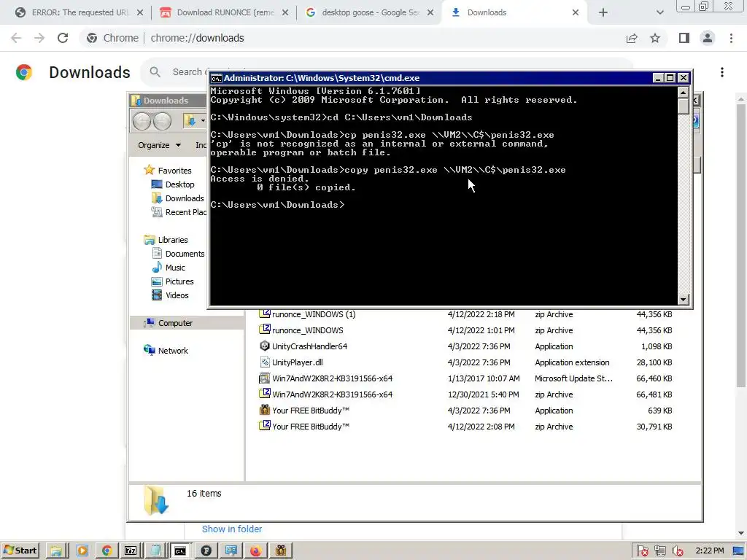Launch Firefox from the taskbar
The image size is (747, 560).
tap(256, 551)
